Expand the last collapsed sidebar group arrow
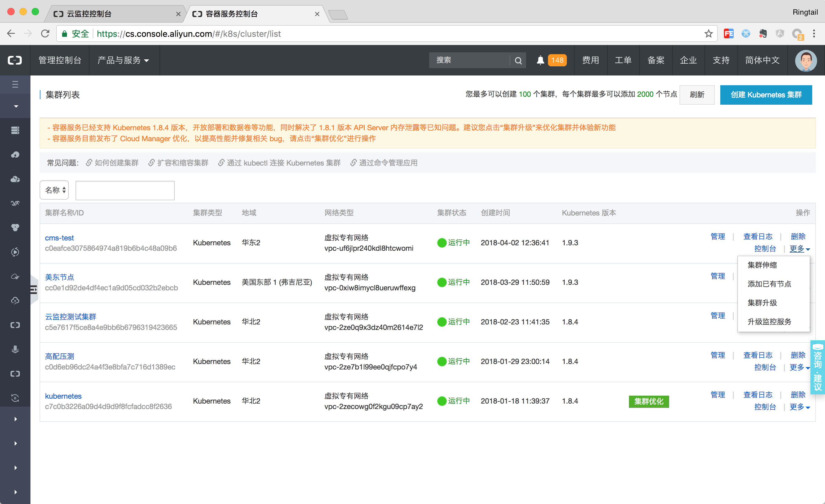This screenshot has width=825, height=504. (x=16, y=492)
